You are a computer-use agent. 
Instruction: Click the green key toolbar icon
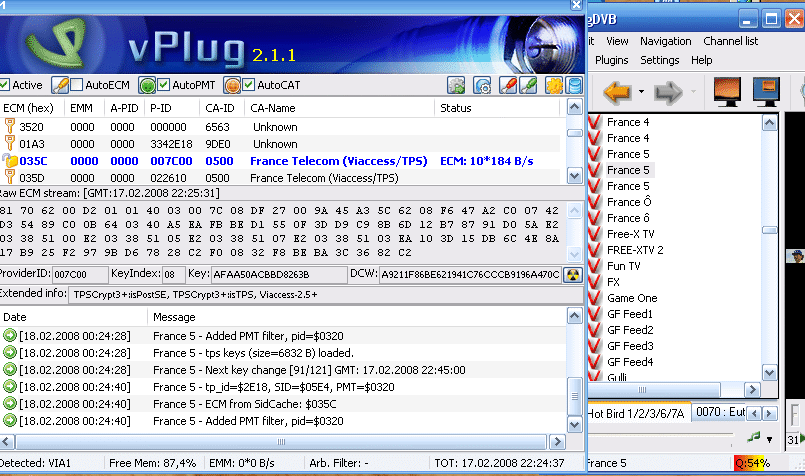tap(528, 85)
